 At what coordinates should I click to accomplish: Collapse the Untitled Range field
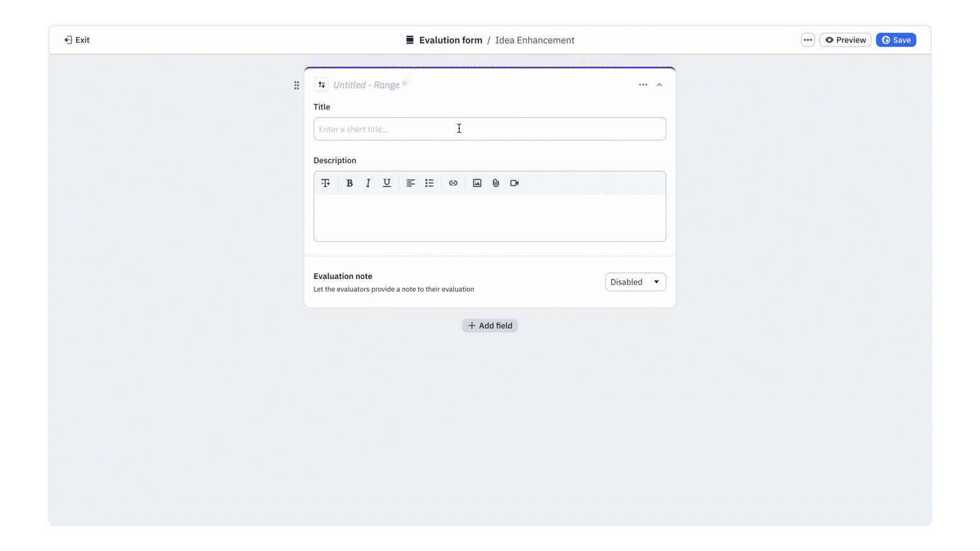pos(659,84)
